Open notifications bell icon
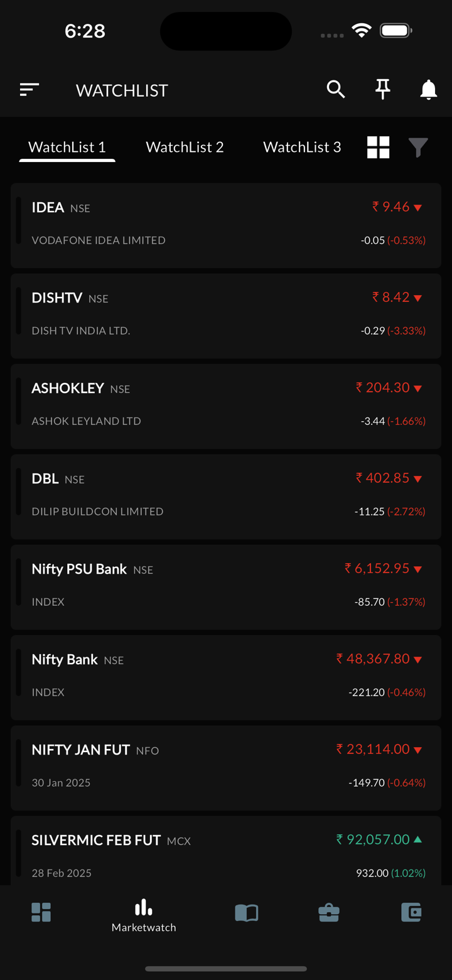452x980 pixels. tap(428, 90)
